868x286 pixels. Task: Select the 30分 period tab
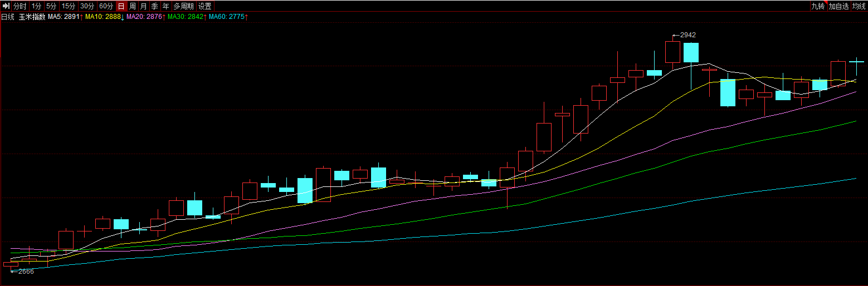[x=87, y=6]
